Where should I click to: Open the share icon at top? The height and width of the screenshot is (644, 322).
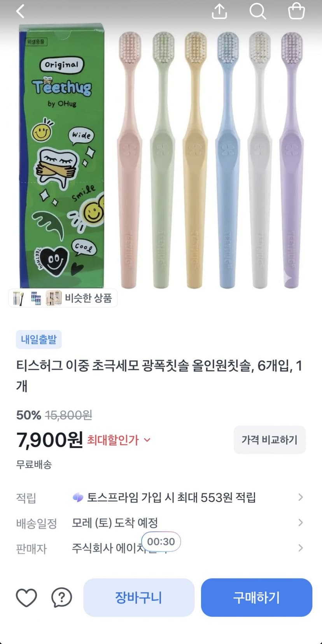pyautogui.click(x=219, y=11)
